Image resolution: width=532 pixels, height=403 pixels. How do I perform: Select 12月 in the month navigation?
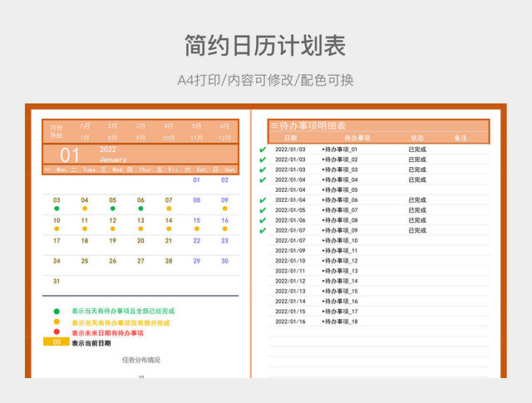point(224,138)
